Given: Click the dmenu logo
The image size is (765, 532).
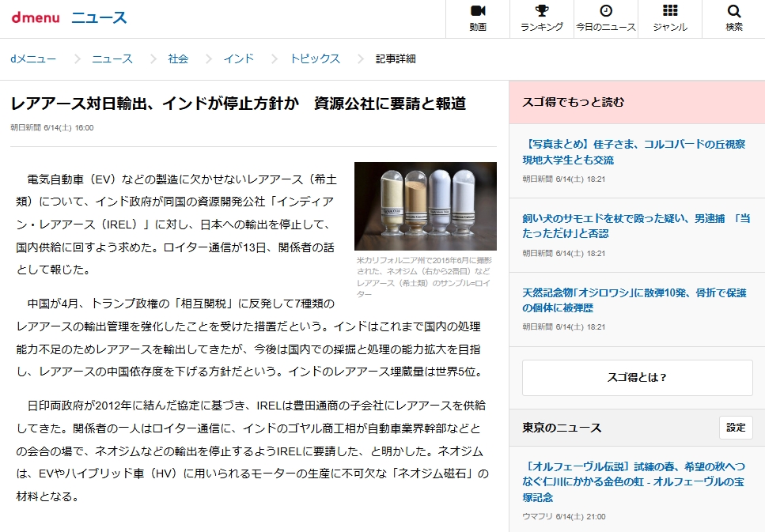Looking at the screenshot, I should (x=35, y=18).
